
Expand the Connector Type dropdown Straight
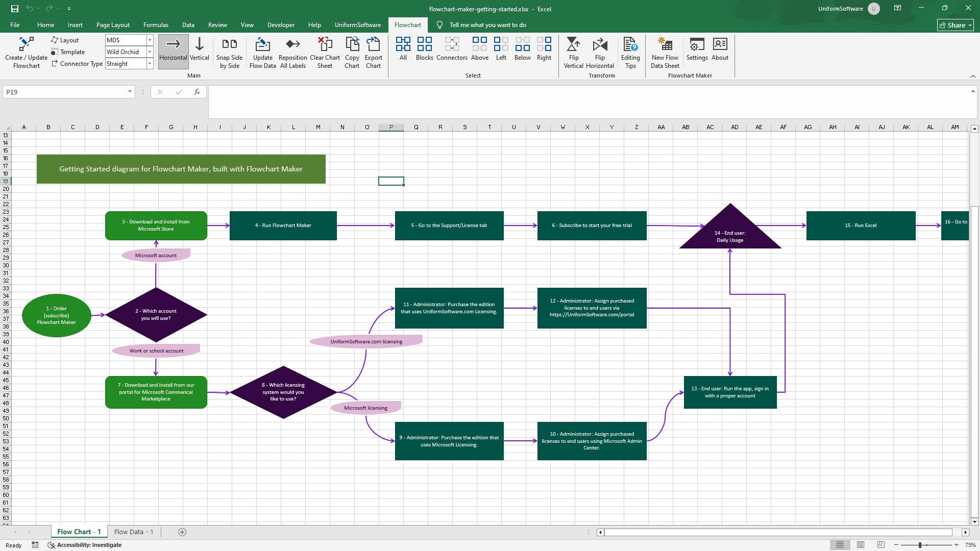coord(150,63)
